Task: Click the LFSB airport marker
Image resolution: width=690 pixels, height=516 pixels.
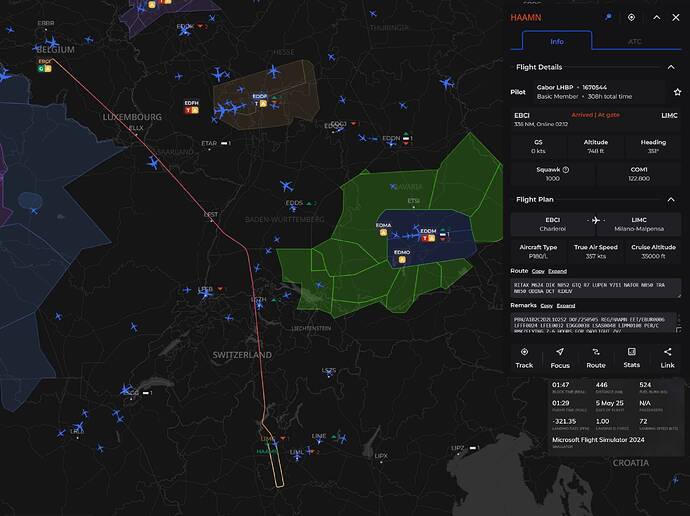Action: point(205,289)
